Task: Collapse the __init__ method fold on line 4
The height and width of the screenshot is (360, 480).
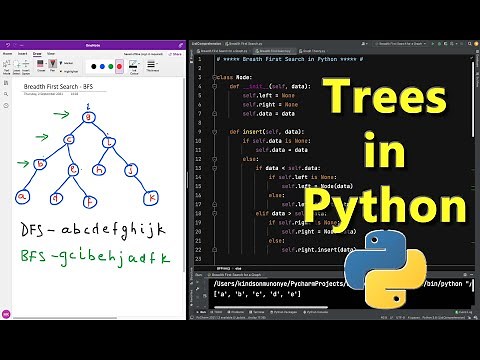Action: (214, 86)
